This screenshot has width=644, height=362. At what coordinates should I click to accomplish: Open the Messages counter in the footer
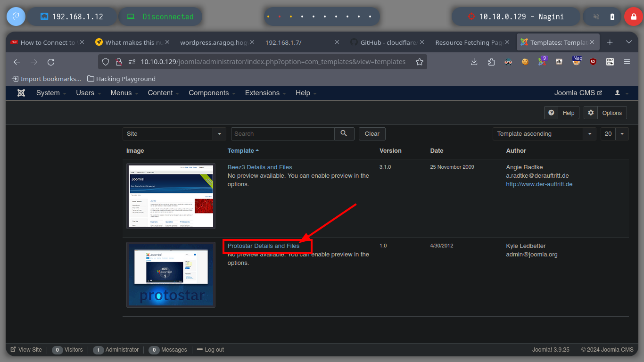click(168, 350)
